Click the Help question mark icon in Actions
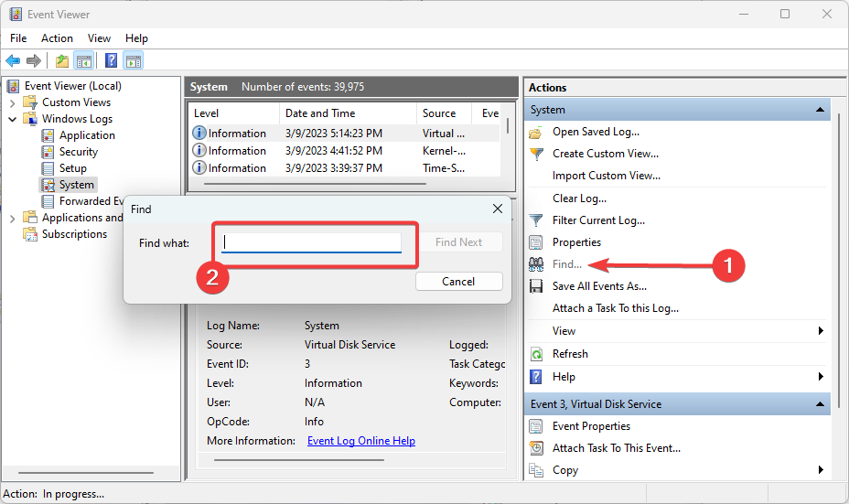Viewport: 849px width, 504px height. pos(536,377)
